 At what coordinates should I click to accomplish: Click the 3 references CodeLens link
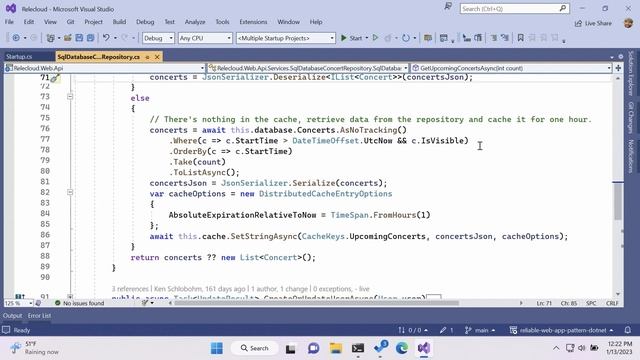pyautogui.click(x=130, y=289)
